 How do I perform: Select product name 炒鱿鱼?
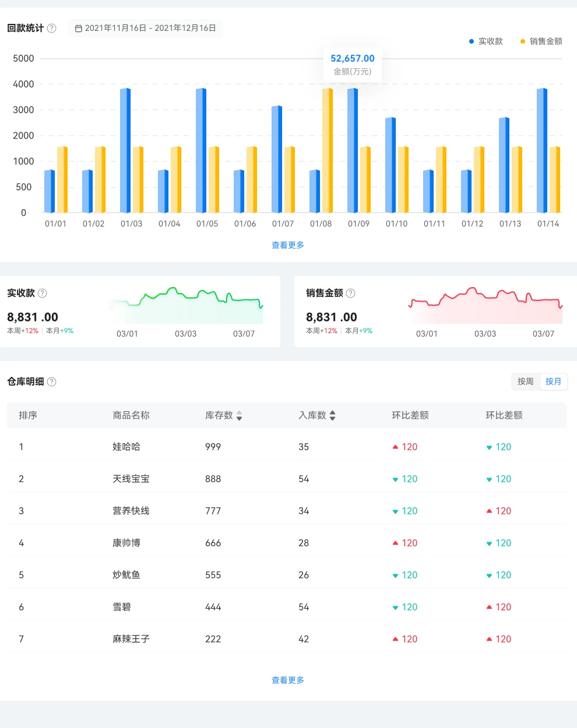click(x=126, y=575)
